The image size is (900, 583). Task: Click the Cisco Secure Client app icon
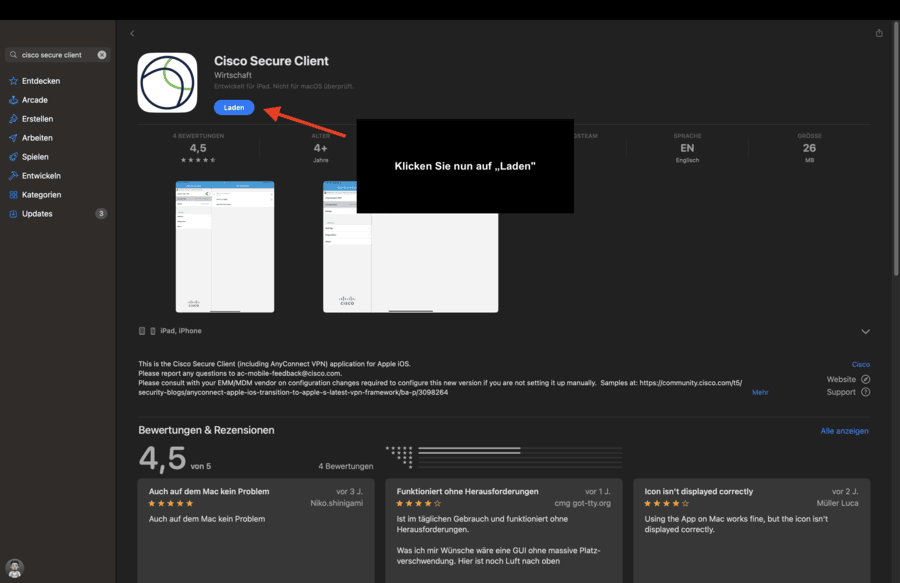pos(167,83)
